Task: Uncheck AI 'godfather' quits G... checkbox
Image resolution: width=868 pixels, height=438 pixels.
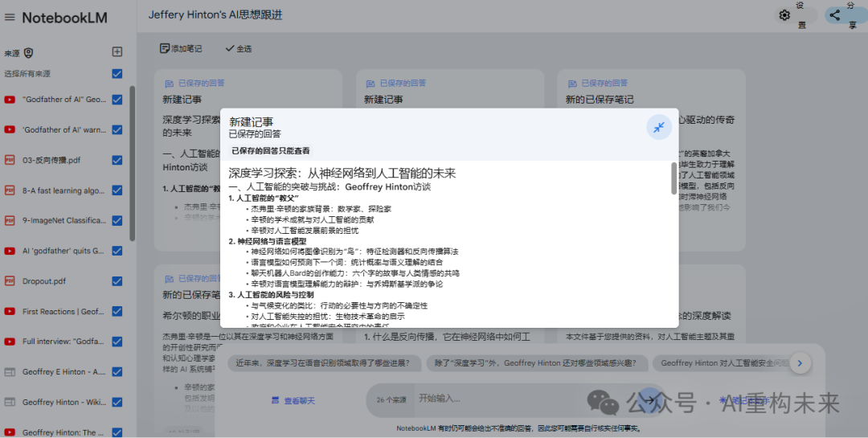Action: pos(117,251)
